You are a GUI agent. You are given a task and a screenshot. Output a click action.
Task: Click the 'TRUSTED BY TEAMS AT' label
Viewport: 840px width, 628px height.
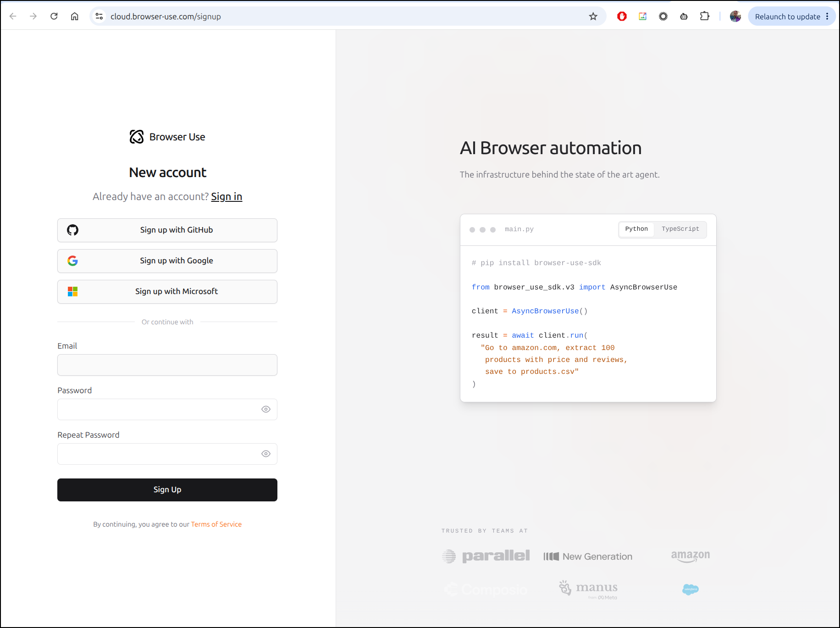tap(485, 531)
